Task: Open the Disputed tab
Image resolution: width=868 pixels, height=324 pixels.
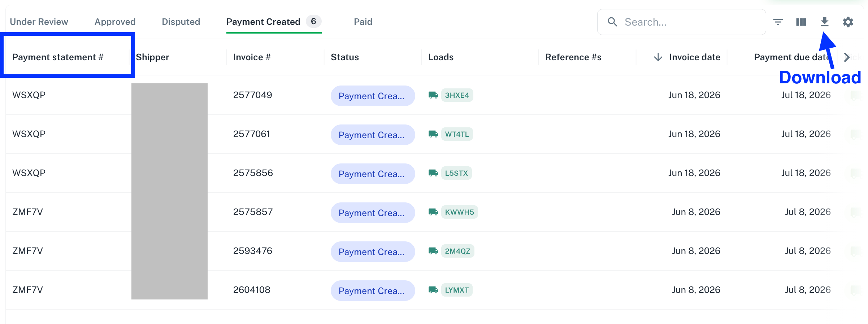Action: tap(181, 22)
